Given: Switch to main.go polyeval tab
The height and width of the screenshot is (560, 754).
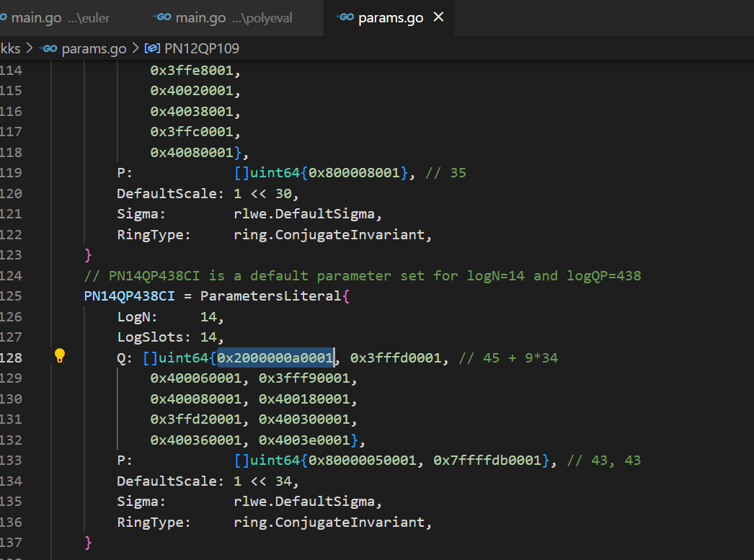Looking at the screenshot, I should (x=232, y=18).
